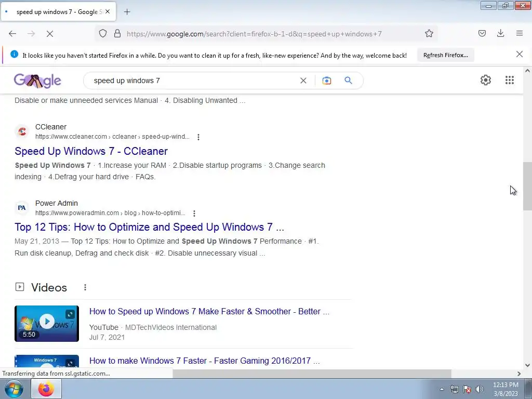Open More options next to Videos heading
Image resolution: width=532 pixels, height=399 pixels.
85,287
